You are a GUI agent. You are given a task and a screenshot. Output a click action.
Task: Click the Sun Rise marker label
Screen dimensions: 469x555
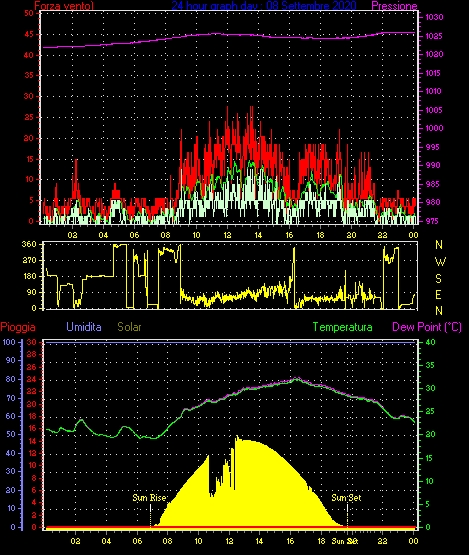click(x=149, y=498)
